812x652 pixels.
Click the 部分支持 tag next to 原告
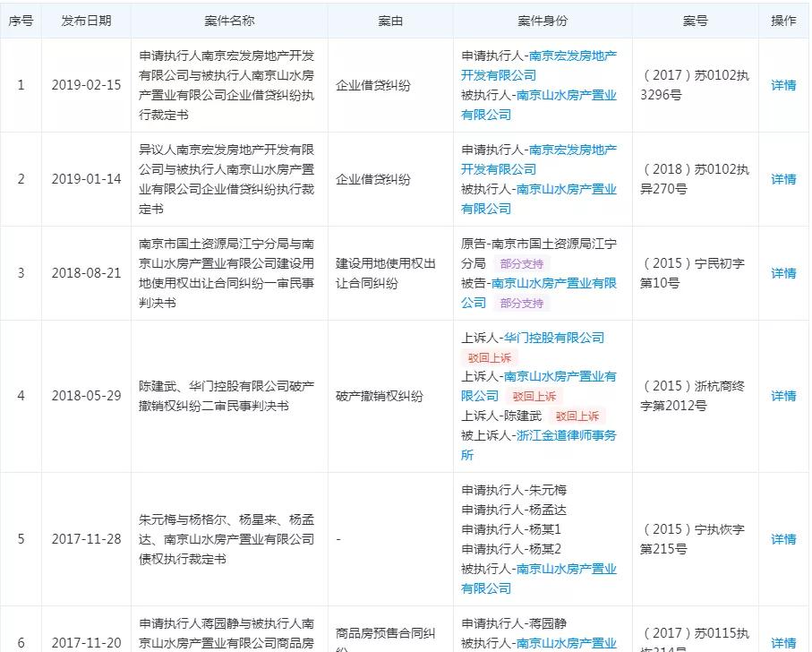point(524,266)
